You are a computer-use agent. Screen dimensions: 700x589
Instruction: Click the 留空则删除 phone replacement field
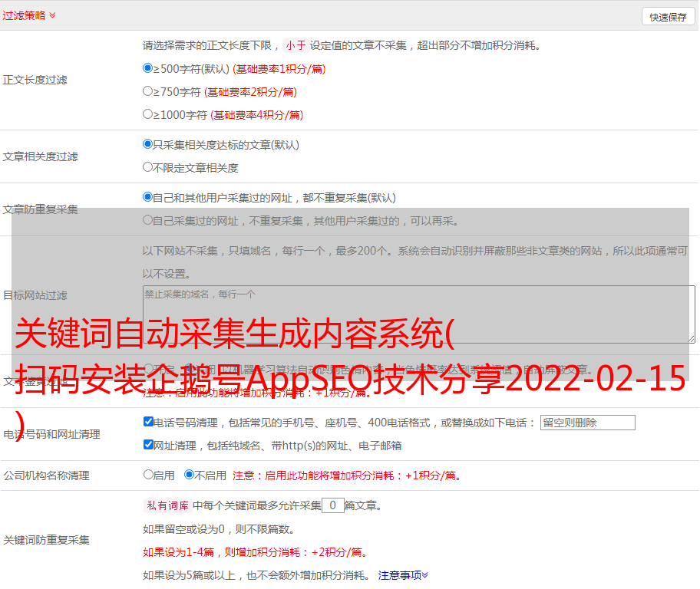(x=587, y=423)
